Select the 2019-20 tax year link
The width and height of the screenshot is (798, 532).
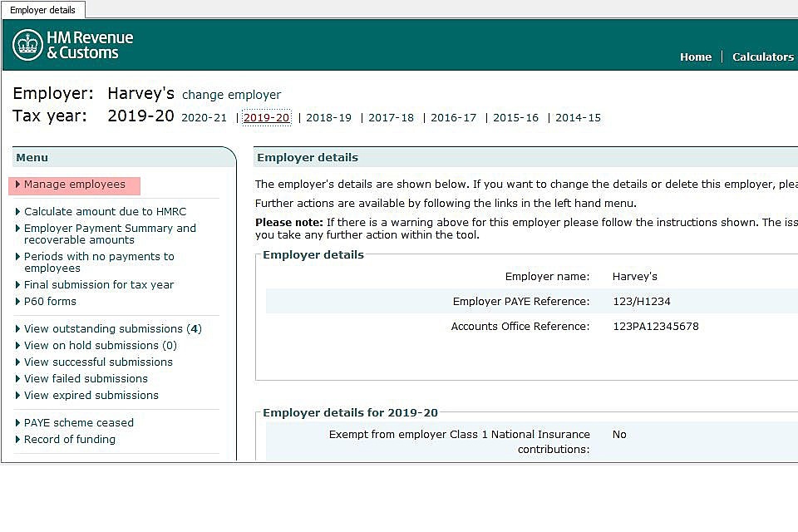point(266,118)
